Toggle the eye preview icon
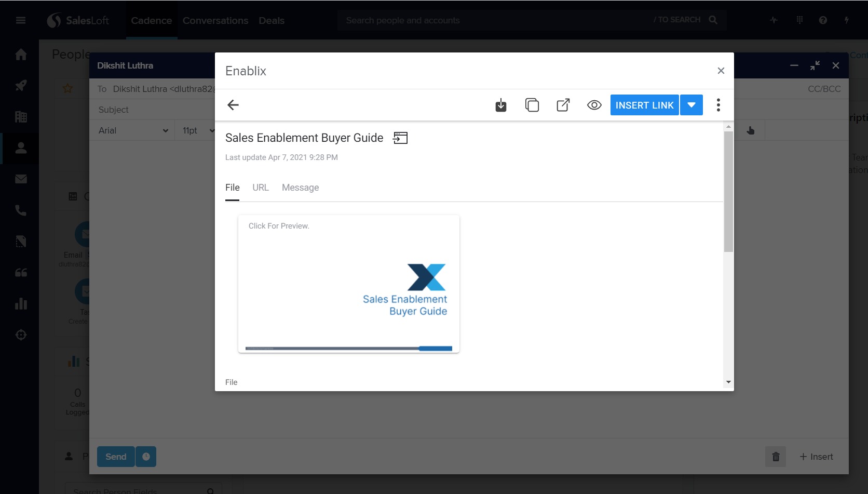 pos(594,105)
